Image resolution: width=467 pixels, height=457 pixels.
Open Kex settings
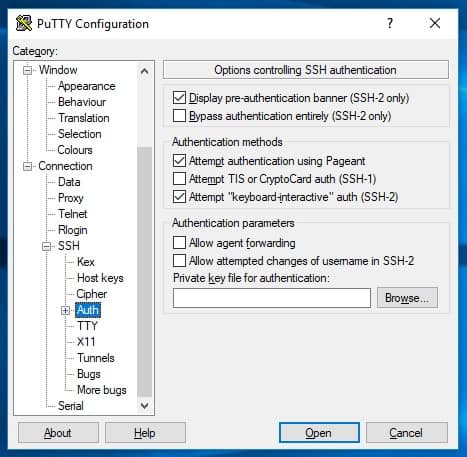pyautogui.click(x=86, y=262)
